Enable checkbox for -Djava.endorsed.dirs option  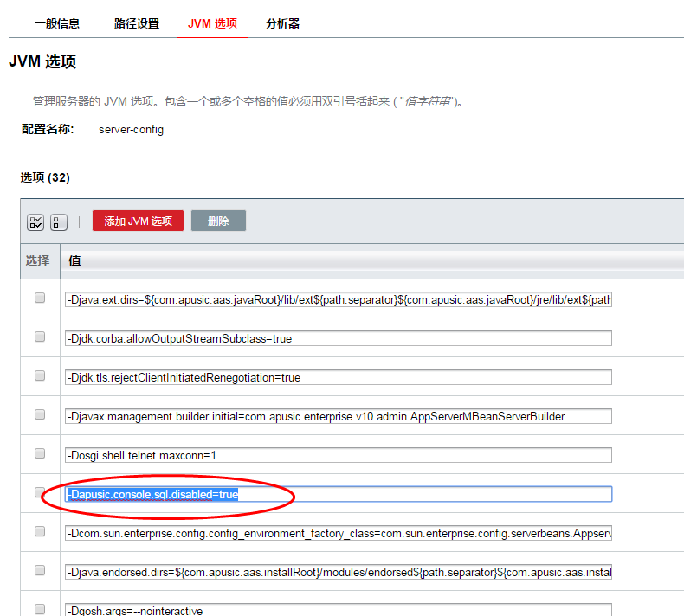(x=40, y=571)
